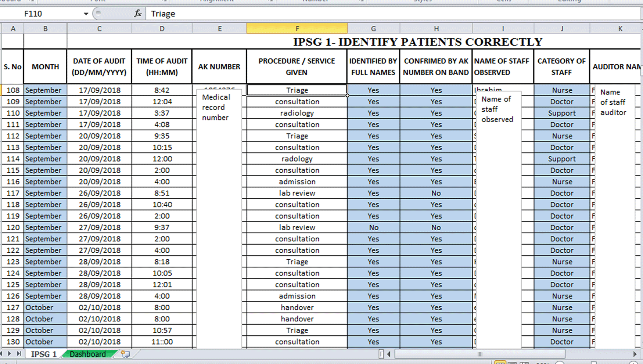Screen dimensions: 643x364
Task: Select the Normal view icon in status bar
Action: click(500, 363)
